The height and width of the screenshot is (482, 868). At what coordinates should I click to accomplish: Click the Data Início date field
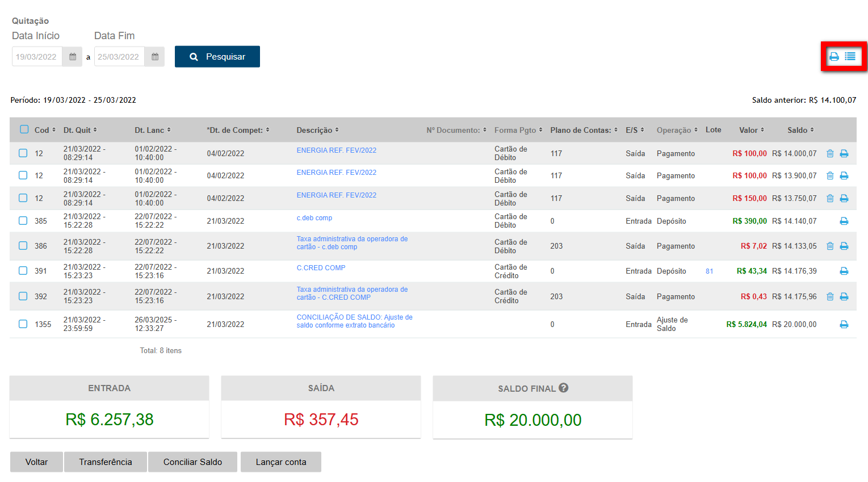(37, 57)
